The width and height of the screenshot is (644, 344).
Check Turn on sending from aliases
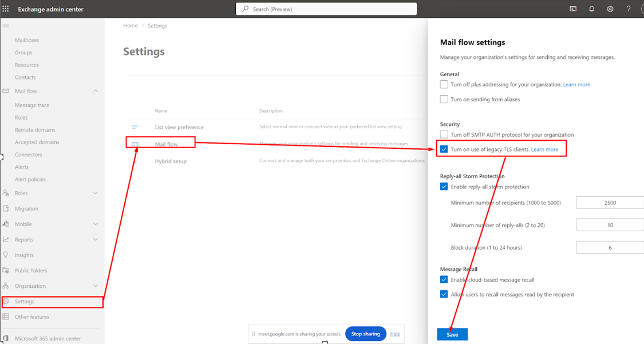pyautogui.click(x=444, y=99)
